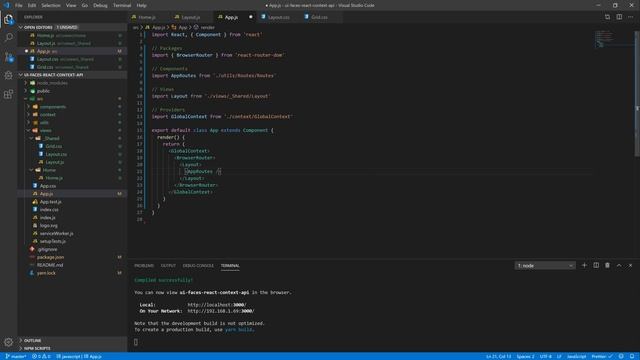Close the terminal panel
The width and height of the screenshot is (640, 360).
point(630,265)
